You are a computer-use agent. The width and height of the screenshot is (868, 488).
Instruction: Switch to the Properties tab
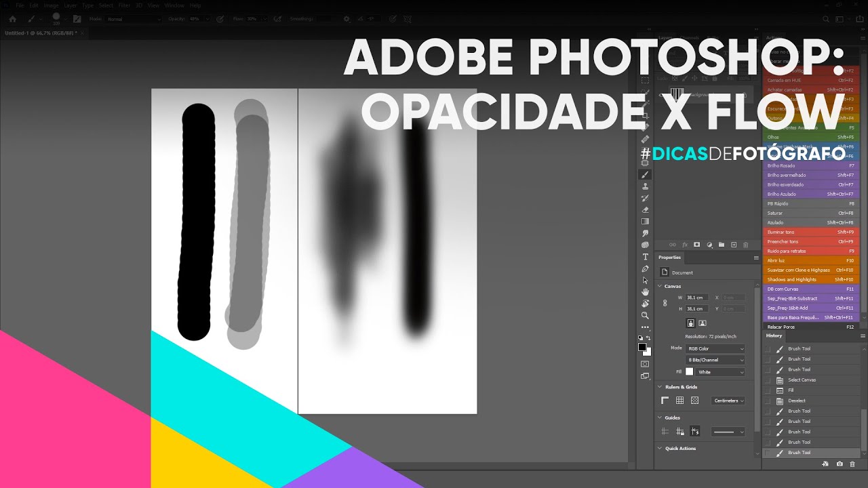669,258
